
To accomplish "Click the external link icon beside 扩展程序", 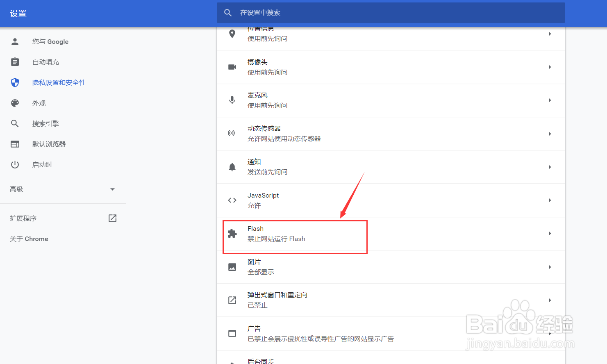I will pos(113,218).
